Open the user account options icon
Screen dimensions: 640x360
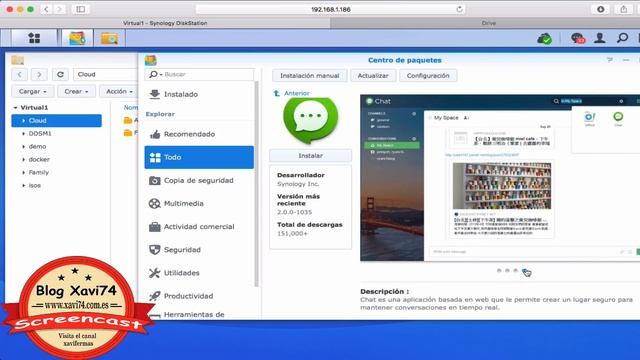click(x=600, y=38)
